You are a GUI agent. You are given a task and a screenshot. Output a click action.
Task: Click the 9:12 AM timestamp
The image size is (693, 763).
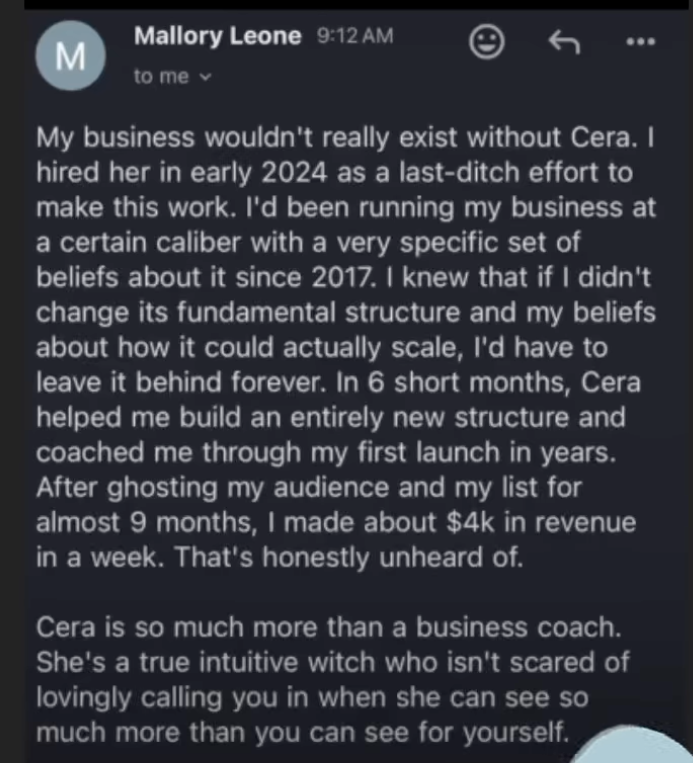click(x=354, y=37)
